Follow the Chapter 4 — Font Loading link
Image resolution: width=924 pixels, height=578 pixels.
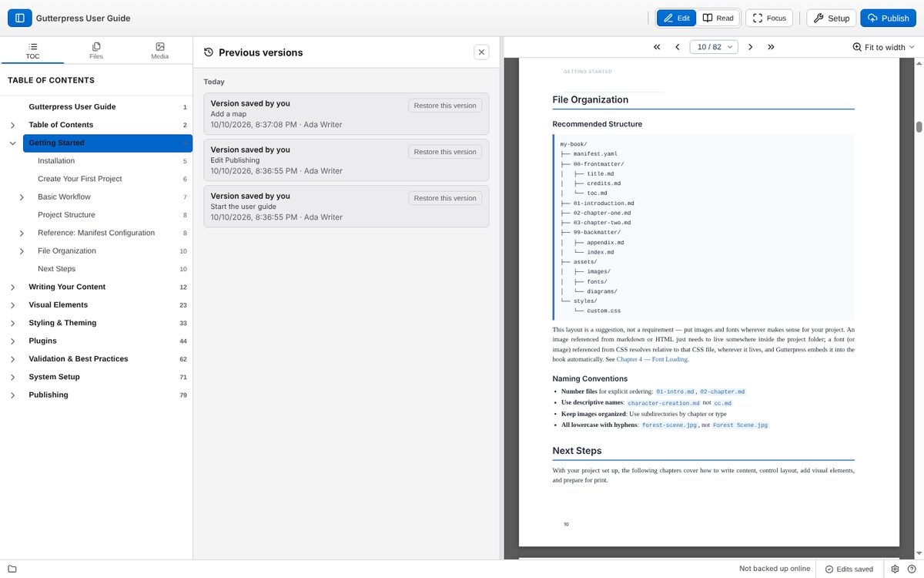pyautogui.click(x=651, y=359)
